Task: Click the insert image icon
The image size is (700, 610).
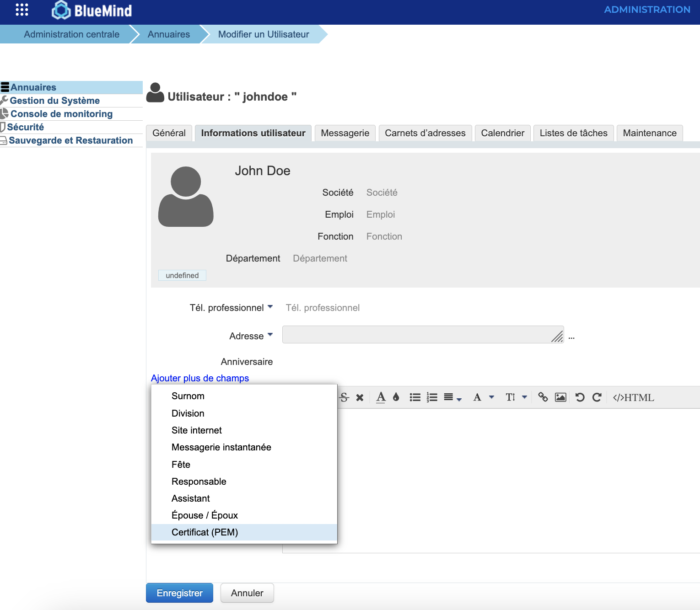Action: point(560,397)
